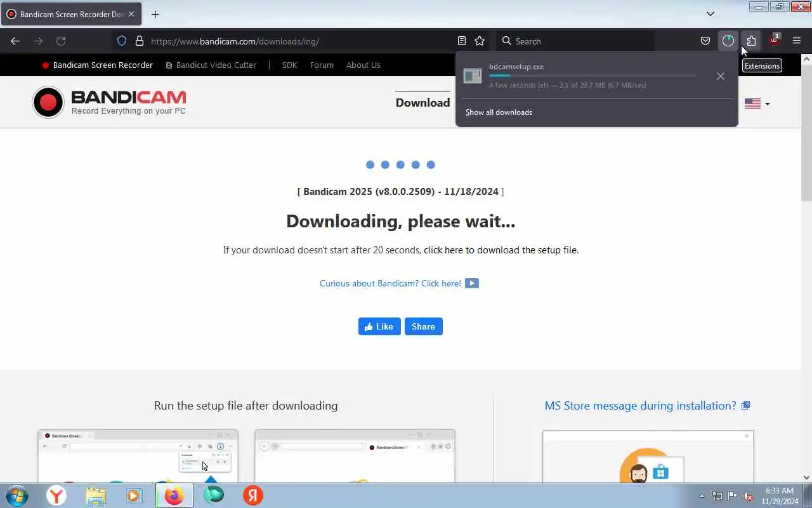Launch Yandex Browser from taskbar

tap(56, 495)
